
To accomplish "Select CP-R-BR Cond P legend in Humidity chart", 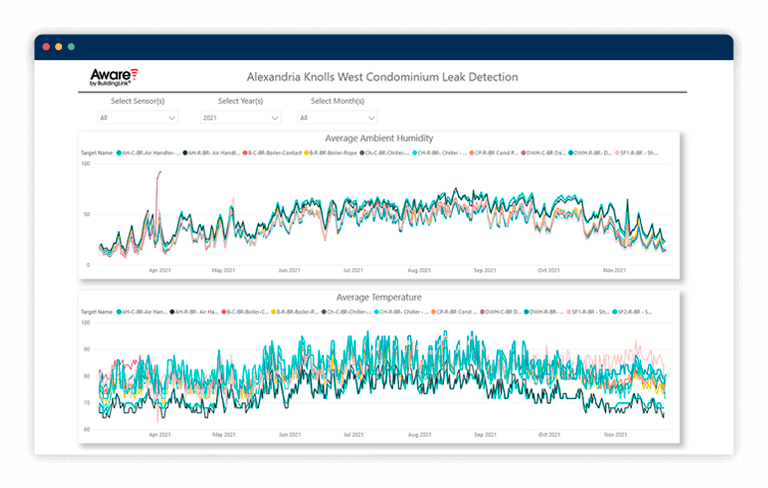I will (493, 153).
